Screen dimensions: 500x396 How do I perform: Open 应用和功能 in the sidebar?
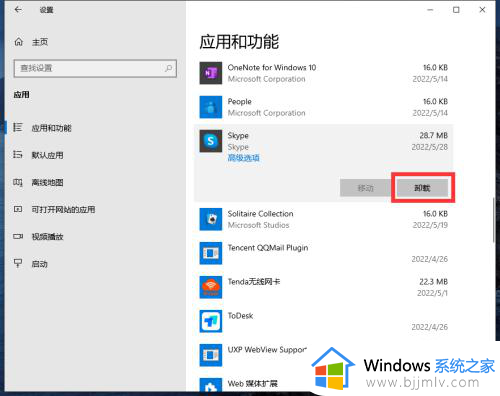pos(52,128)
